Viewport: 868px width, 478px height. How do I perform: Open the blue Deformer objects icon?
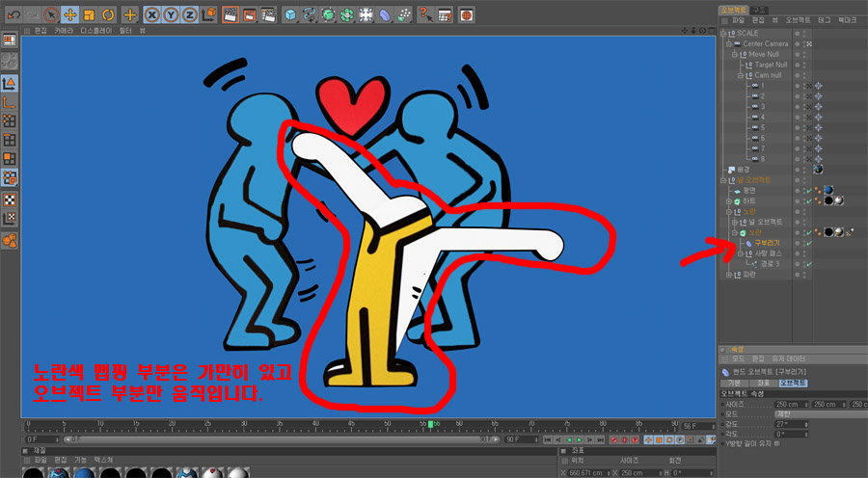point(385,15)
